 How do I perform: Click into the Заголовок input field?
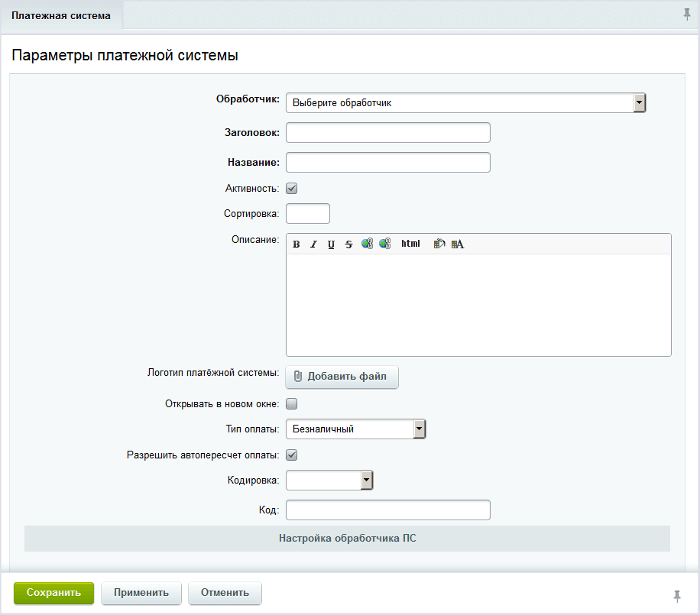click(x=387, y=133)
